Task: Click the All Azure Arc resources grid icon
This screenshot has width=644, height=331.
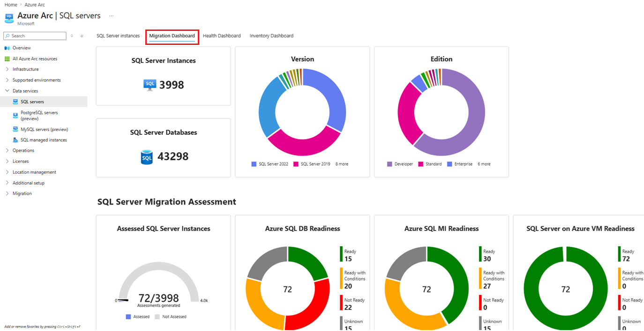Action: (x=7, y=59)
